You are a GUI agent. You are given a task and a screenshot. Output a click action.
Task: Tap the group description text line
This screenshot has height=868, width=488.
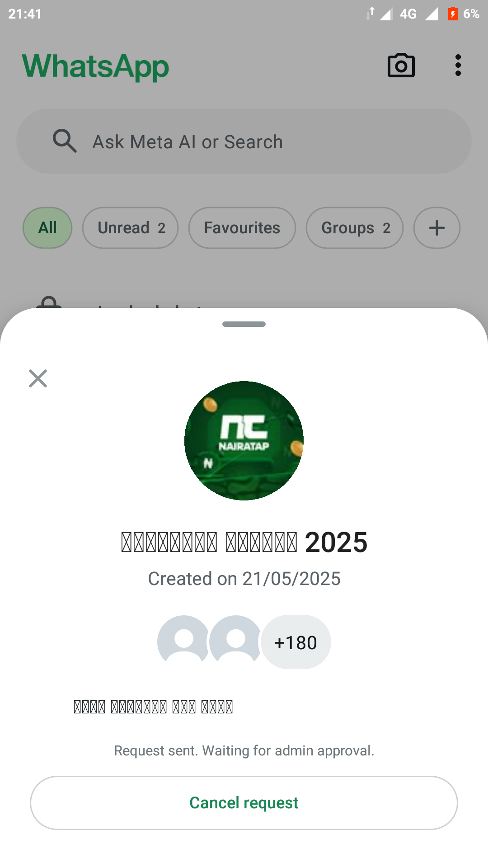click(153, 707)
